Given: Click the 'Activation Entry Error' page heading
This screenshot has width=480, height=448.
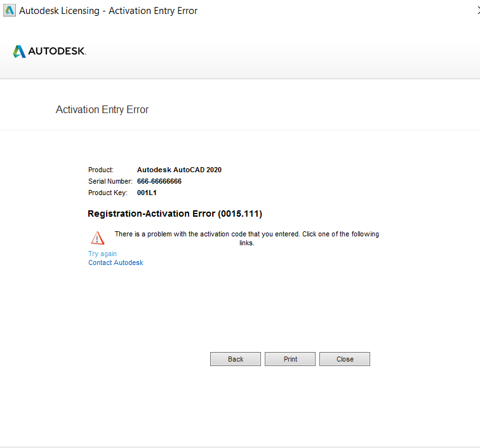Looking at the screenshot, I should [102, 110].
